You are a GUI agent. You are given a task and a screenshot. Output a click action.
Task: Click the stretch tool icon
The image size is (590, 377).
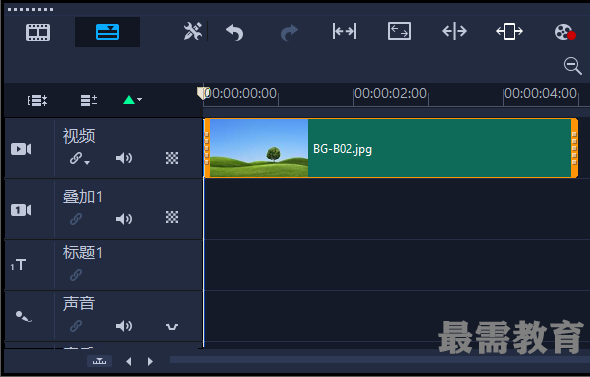[x=399, y=31]
